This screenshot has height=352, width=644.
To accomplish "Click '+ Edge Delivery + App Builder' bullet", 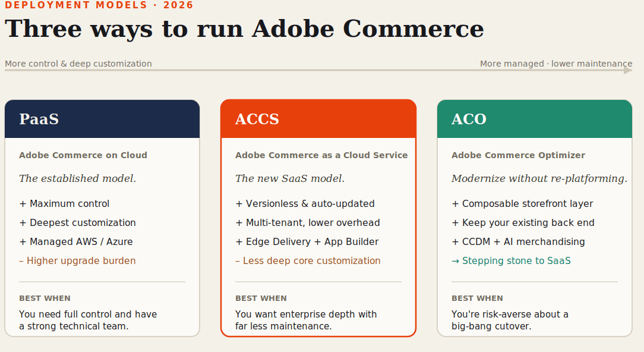I will (x=307, y=241).
